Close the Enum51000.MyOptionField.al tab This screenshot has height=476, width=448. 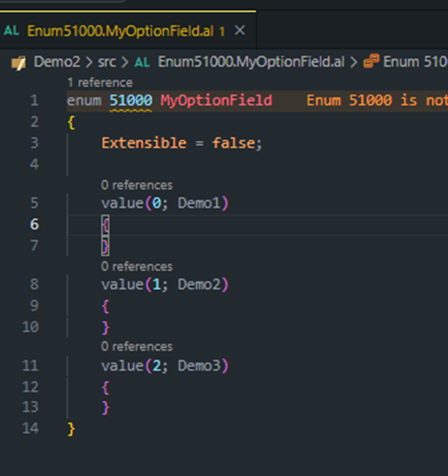[x=240, y=31]
